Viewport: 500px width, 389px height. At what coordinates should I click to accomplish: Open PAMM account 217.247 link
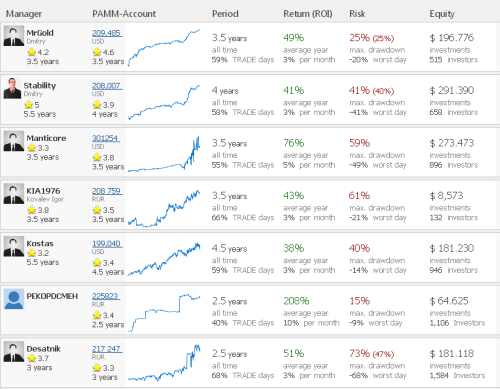click(x=107, y=349)
